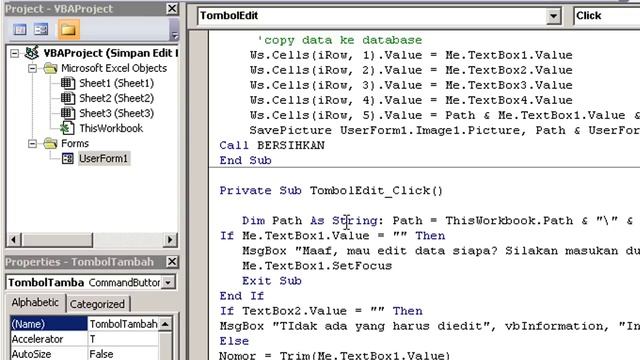The height and width of the screenshot is (360, 640).
Task: Click the SavePicture code line
Action: point(445,130)
